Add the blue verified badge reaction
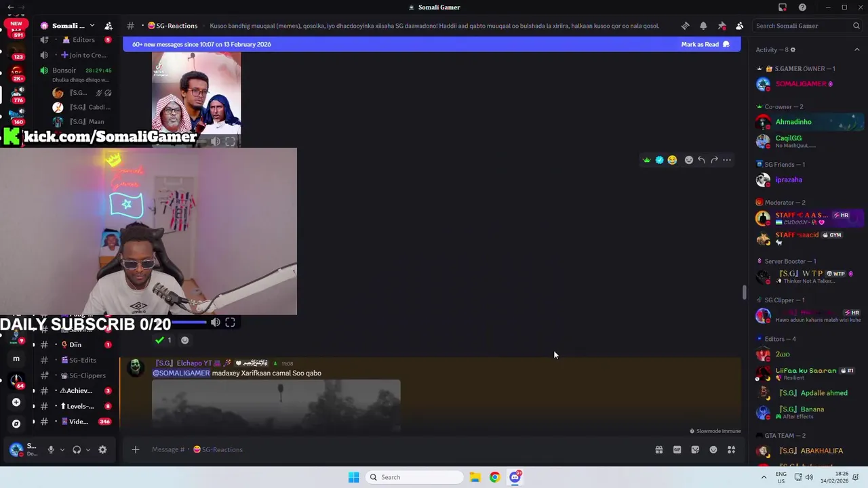This screenshot has width=868, height=488. (659, 160)
